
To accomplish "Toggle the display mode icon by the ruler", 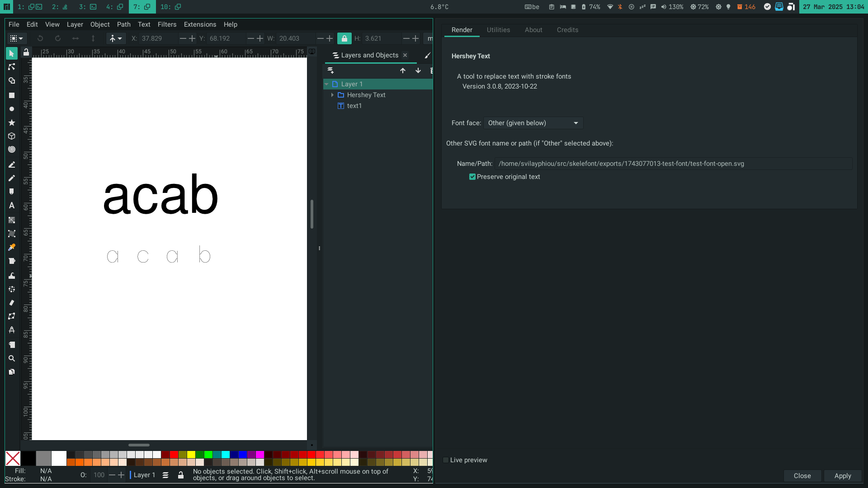I will (x=312, y=52).
